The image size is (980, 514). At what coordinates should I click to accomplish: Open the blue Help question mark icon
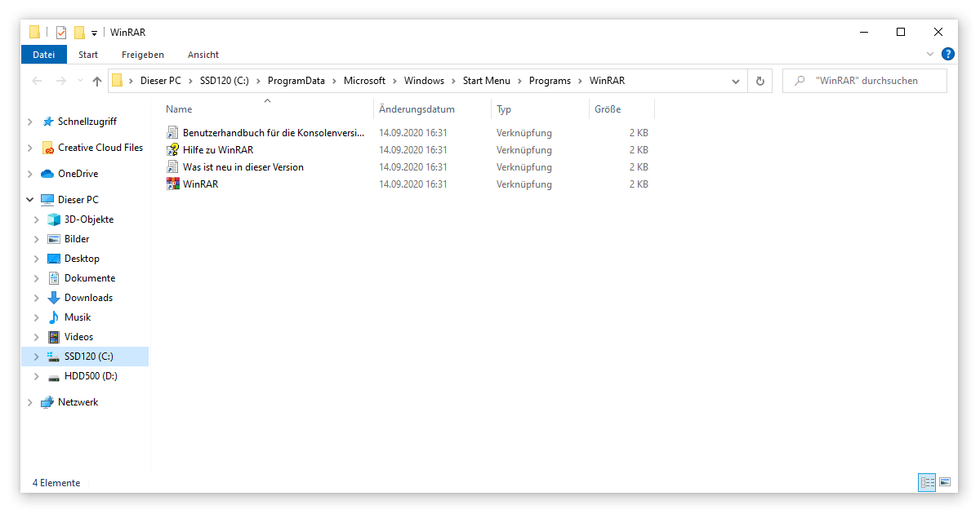pos(947,54)
